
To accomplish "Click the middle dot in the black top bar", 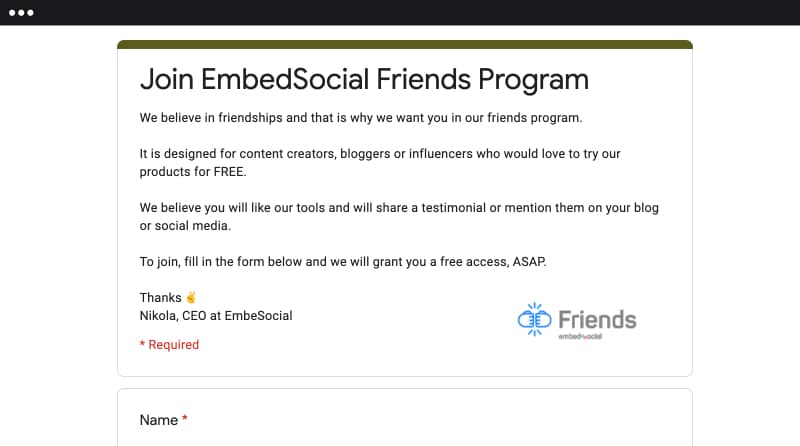I will (x=21, y=13).
